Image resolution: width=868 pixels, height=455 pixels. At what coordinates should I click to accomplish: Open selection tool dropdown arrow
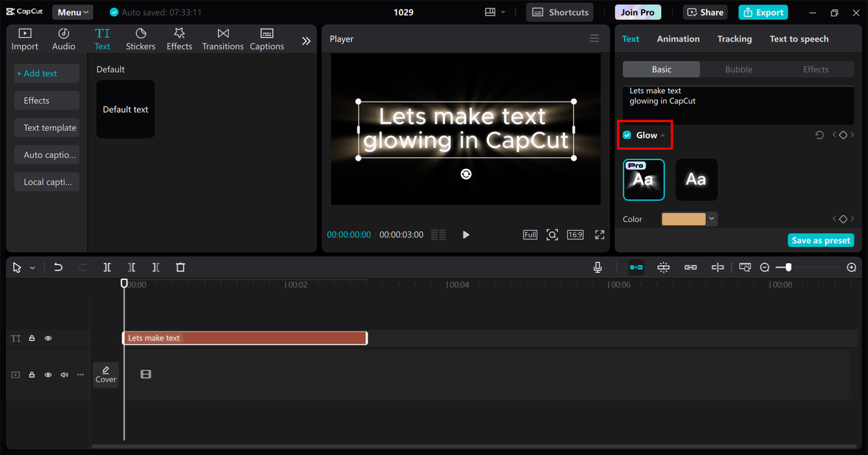[33, 268]
